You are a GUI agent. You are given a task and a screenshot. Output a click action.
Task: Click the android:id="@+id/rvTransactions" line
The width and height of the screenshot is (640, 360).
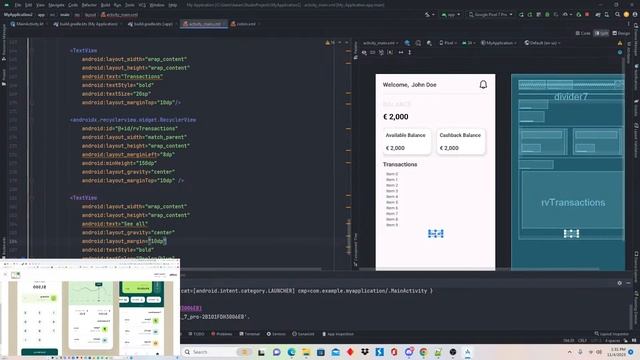tap(130, 129)
